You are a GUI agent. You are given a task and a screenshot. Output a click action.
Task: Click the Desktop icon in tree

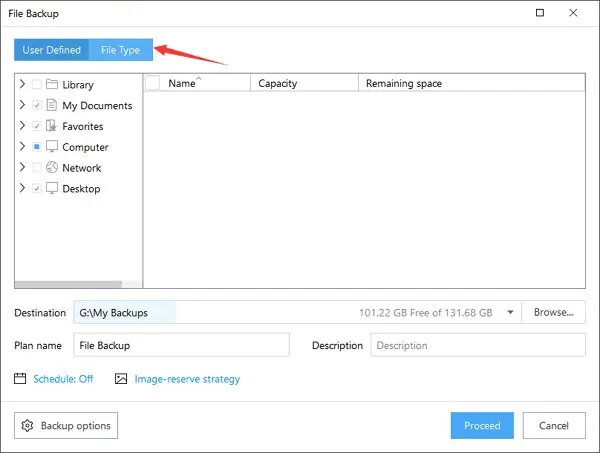(52, 188)
